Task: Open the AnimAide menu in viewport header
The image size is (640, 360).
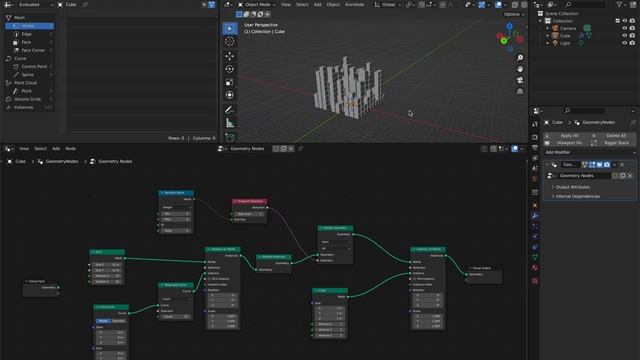Action: [x=354, y=4]
